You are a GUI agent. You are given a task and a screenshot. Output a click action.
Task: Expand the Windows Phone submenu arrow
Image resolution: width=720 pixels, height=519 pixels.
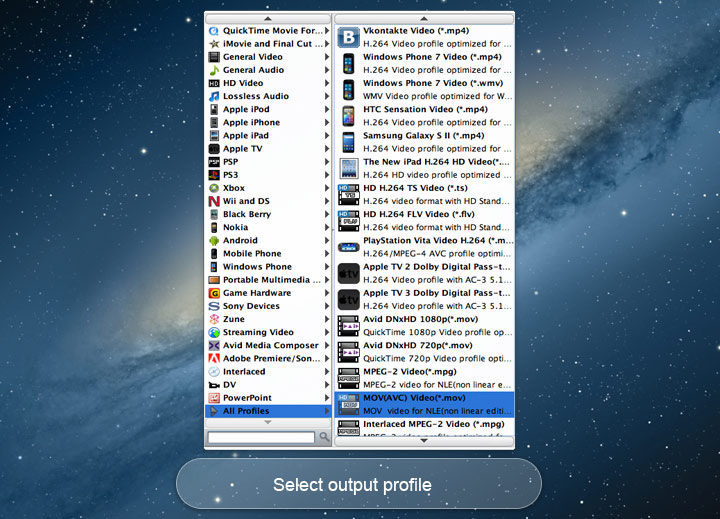[326, 267]
